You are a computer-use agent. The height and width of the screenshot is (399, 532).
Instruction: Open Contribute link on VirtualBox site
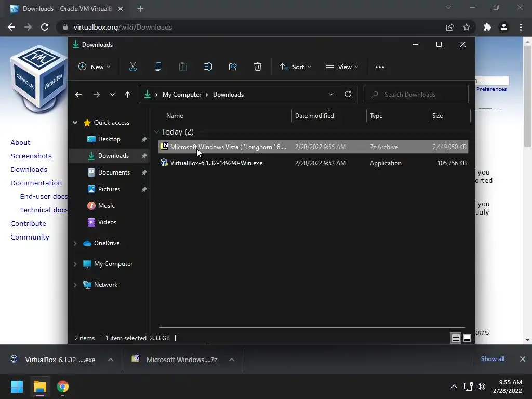pos(28,223)
